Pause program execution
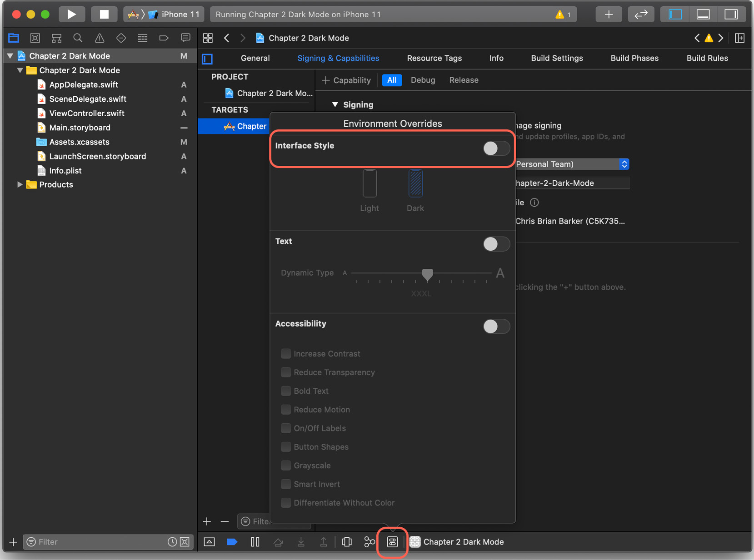 (x=255, y=542)
